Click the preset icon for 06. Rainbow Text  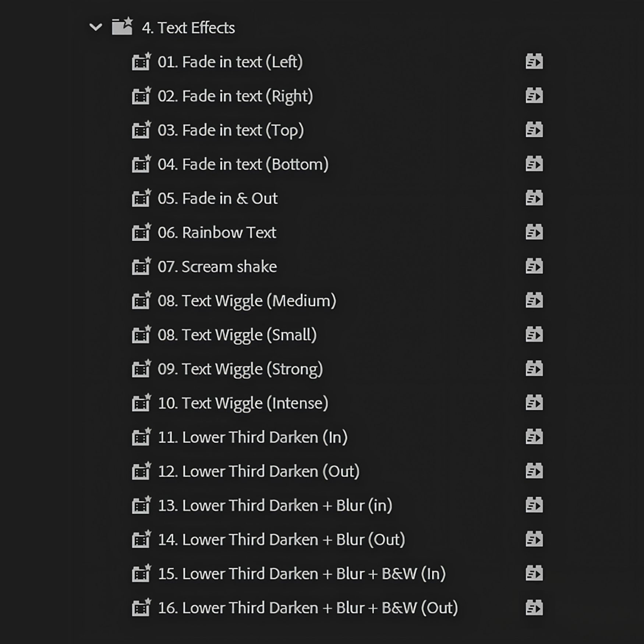[x=535, y=232]
